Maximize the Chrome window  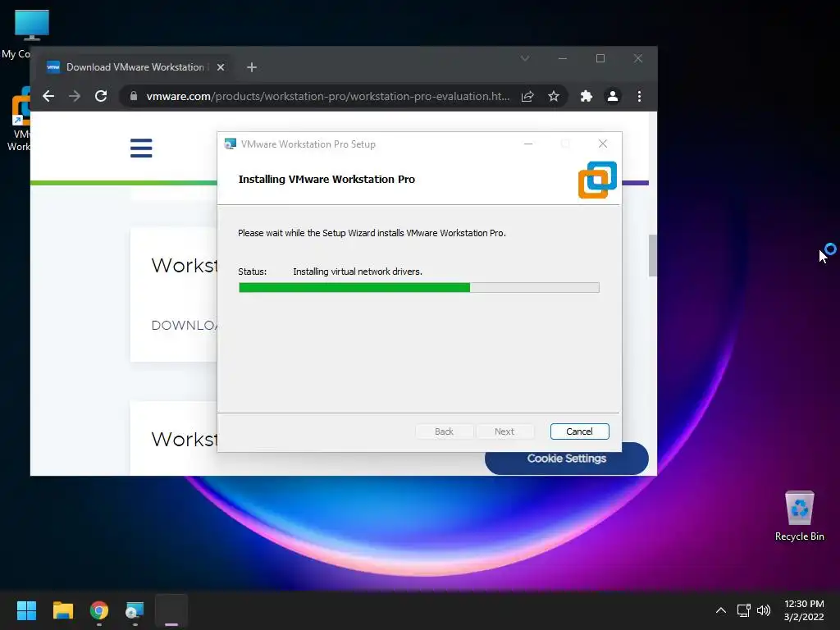pos(600,58)
